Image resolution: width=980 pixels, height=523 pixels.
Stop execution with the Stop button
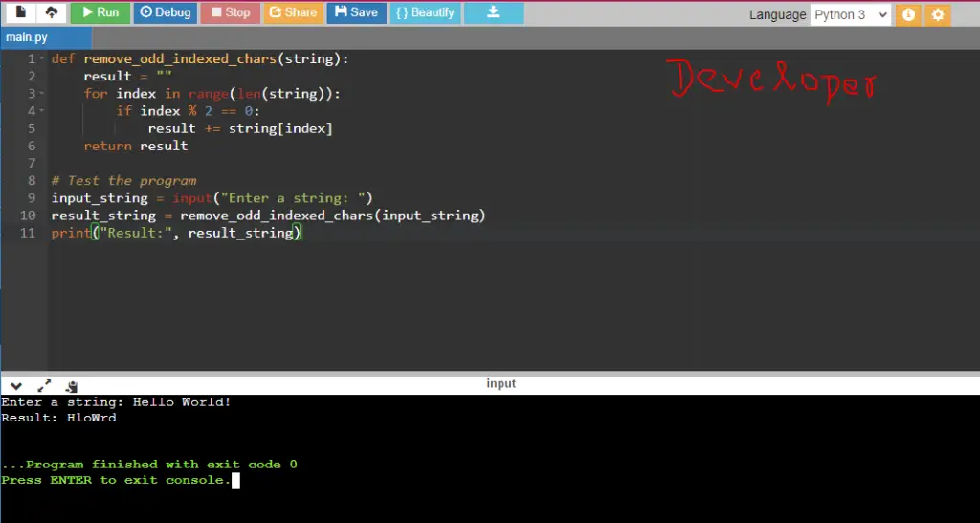(230, 12)
